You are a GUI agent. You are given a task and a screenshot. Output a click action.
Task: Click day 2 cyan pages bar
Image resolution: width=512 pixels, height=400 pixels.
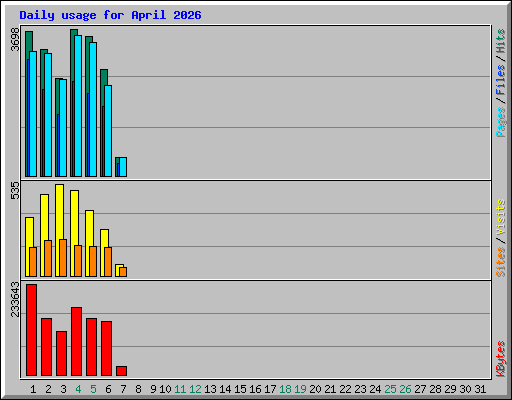(48, 115)
